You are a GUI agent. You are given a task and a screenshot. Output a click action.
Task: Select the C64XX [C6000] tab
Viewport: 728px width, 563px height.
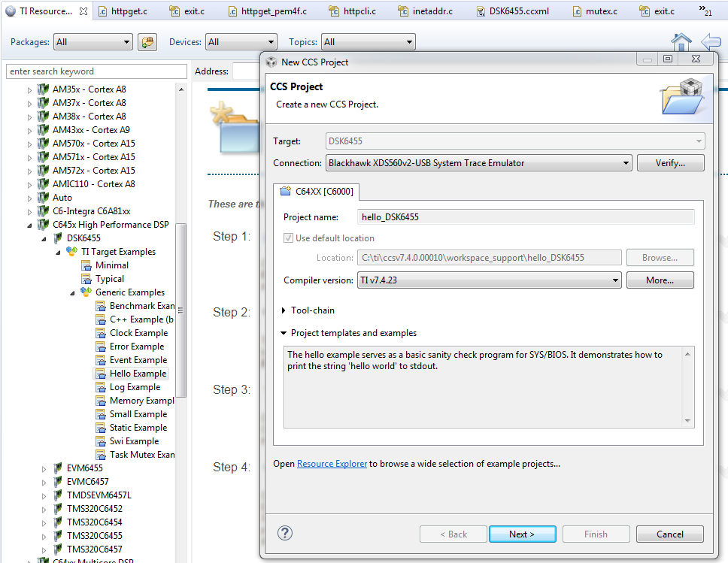(x=317, y=191)
